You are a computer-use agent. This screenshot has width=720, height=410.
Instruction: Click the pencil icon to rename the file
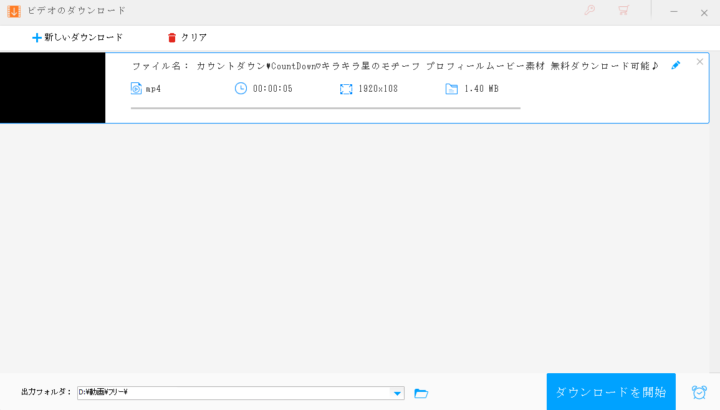675,65
